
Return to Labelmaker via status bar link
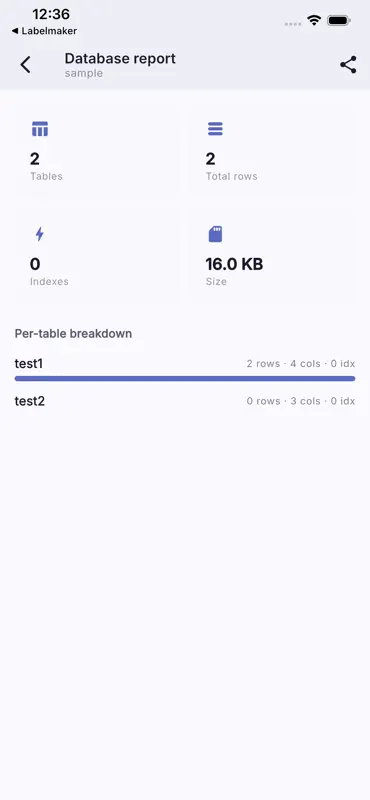(x=44, y=31)
